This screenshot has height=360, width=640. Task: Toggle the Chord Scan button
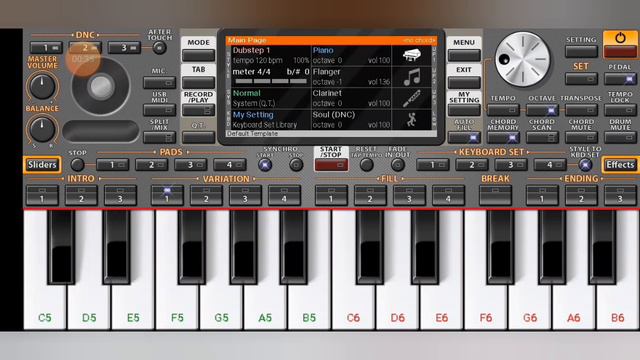pyautogui.click(x=542, y=137)
